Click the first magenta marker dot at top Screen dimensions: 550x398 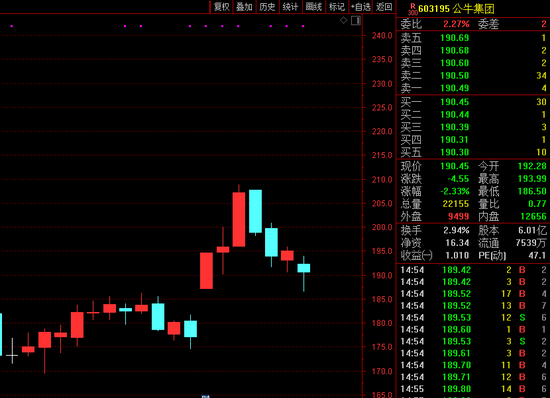coord(12,26)
